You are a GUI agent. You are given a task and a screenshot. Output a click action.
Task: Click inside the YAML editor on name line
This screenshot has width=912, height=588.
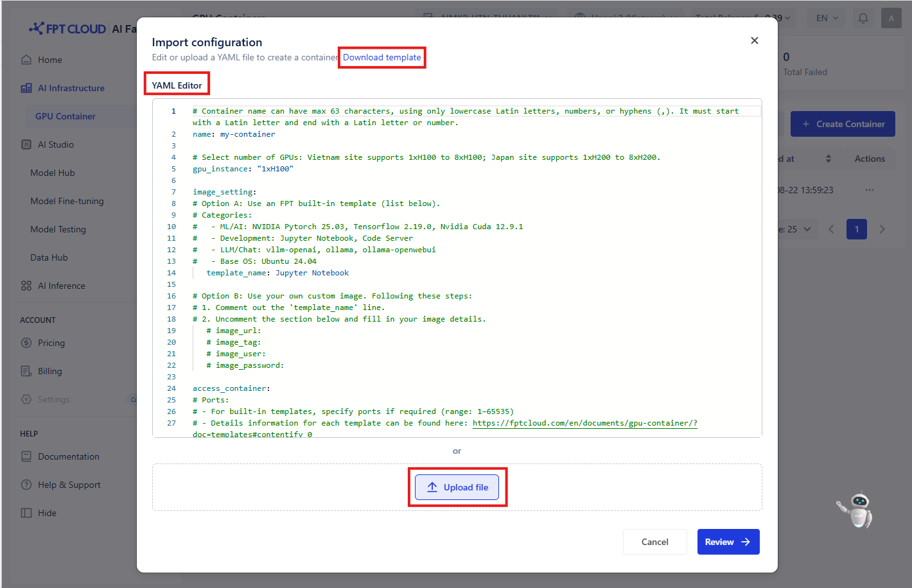click(x=234, y=134)
